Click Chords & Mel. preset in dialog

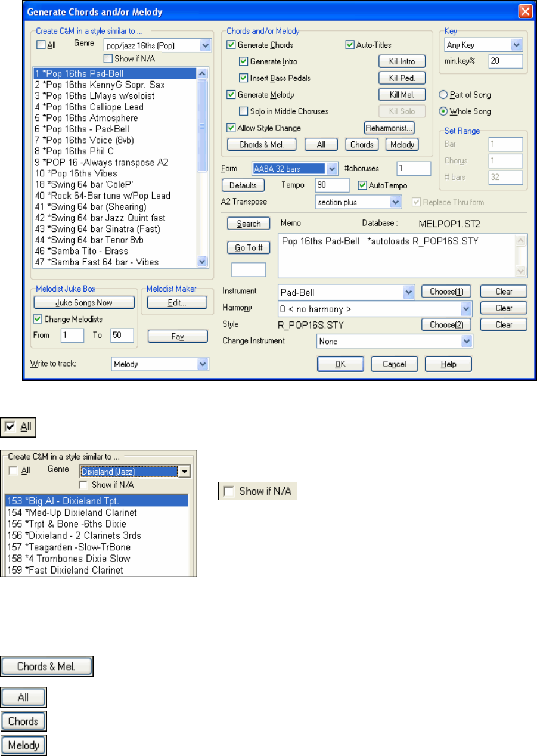[262, 144]
